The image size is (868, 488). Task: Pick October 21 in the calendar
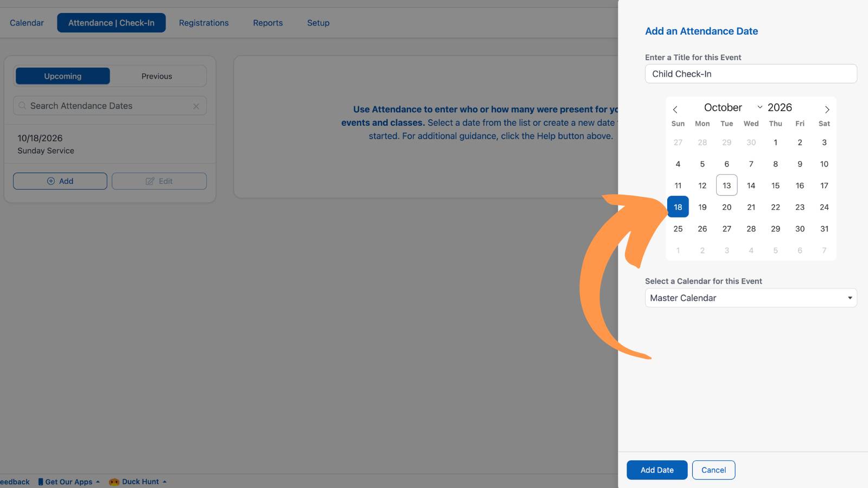click(x=751, y=207)
